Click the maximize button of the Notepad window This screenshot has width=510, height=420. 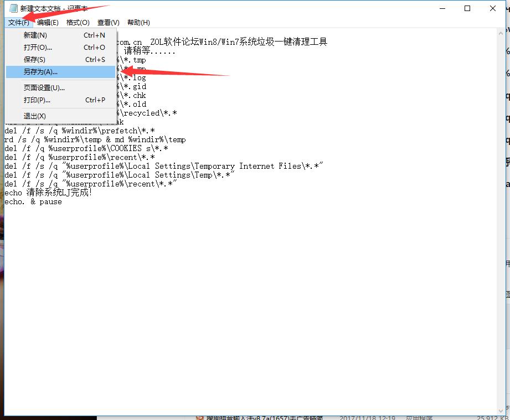pos(467,8)
